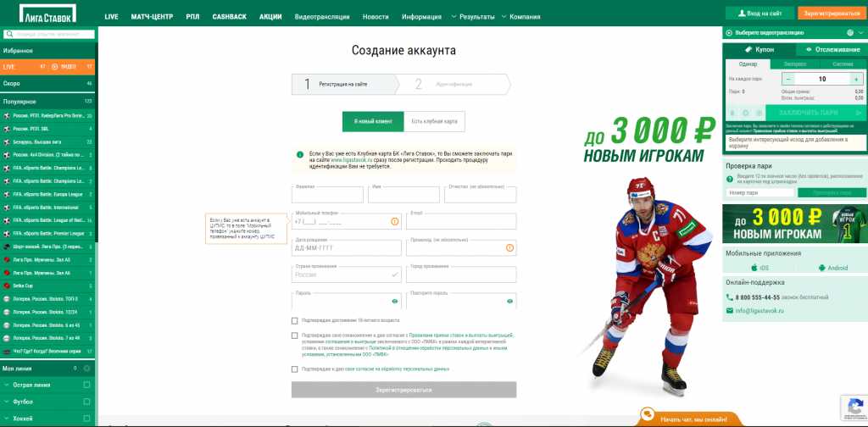Tick the Футбол checkbox in sidebar
Image resolution: width=868 pixels, height=427 pixels.
click(86, 402)
